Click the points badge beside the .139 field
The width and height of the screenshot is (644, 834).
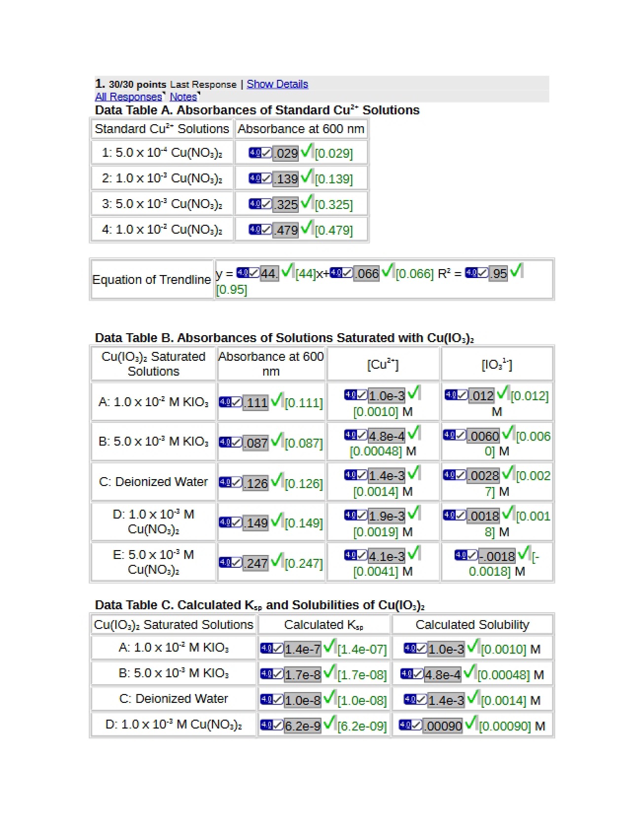pos(260,178)
